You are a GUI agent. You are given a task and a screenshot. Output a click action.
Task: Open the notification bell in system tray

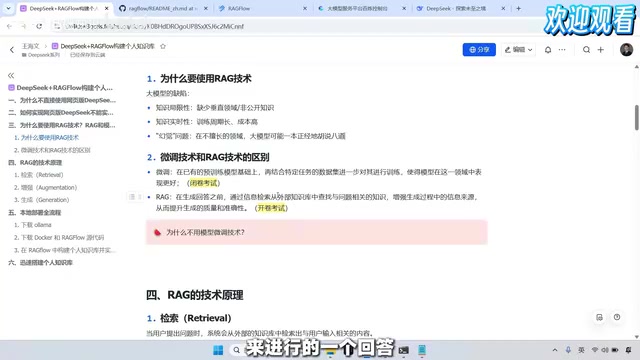(629, 350)
